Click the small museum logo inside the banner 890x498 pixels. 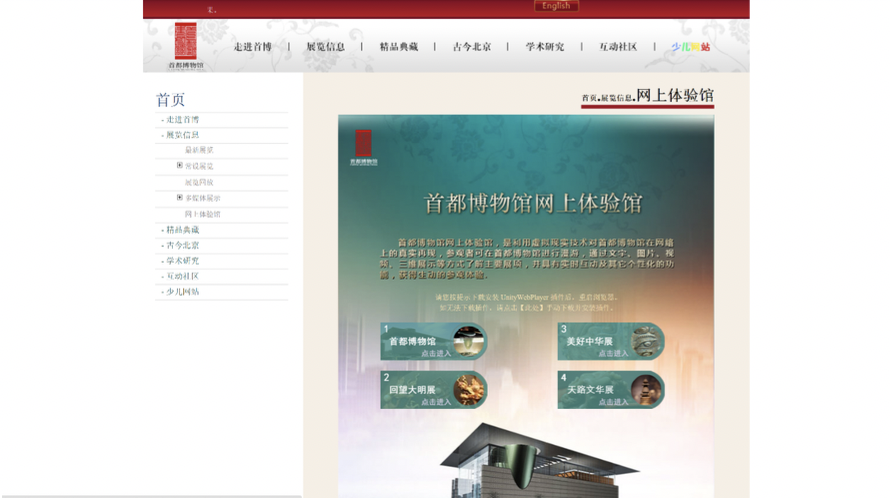[363, 145]
